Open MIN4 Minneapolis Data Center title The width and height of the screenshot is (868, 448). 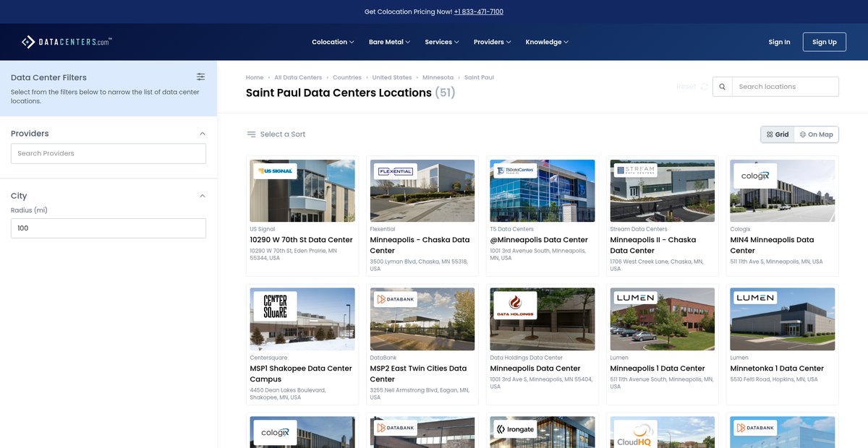tap(772, 245)
